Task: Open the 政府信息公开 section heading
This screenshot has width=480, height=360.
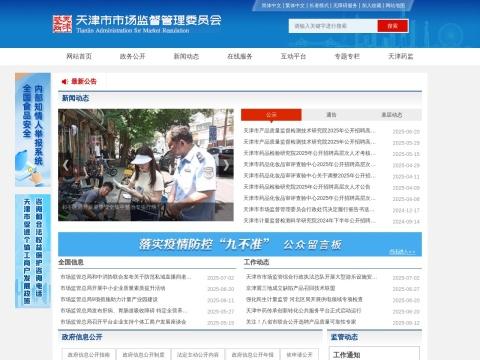Action: tap(82, 337)
